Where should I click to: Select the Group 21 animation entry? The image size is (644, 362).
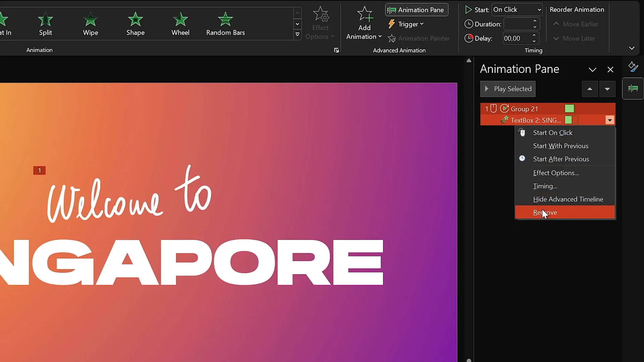(x=548, y=109)
